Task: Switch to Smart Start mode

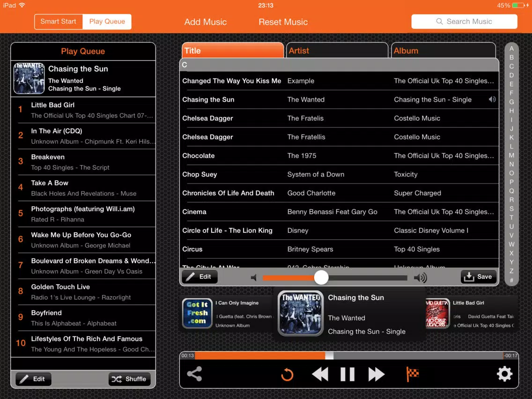Action: point(59,22)
